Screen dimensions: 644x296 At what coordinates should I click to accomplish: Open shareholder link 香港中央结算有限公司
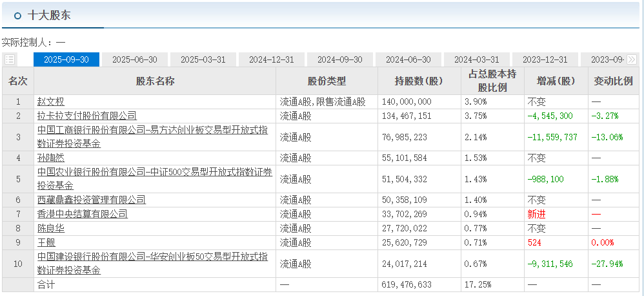[x=83, y=214]
